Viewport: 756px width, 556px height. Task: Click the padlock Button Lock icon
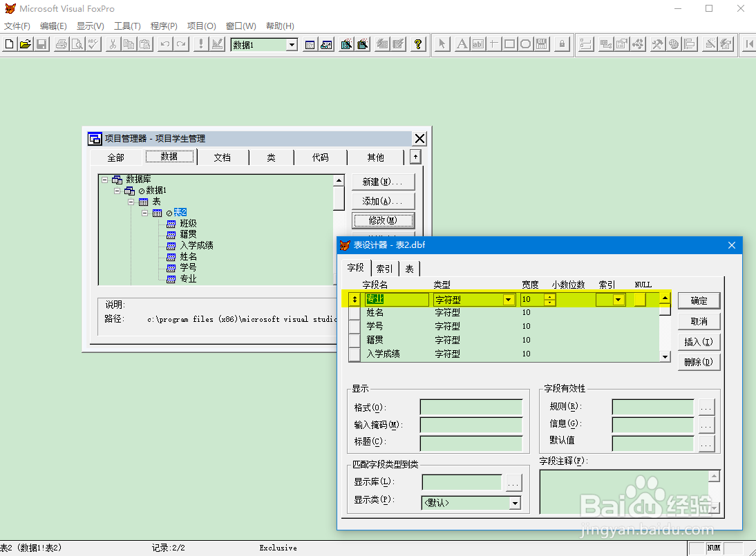click(562, 44)
